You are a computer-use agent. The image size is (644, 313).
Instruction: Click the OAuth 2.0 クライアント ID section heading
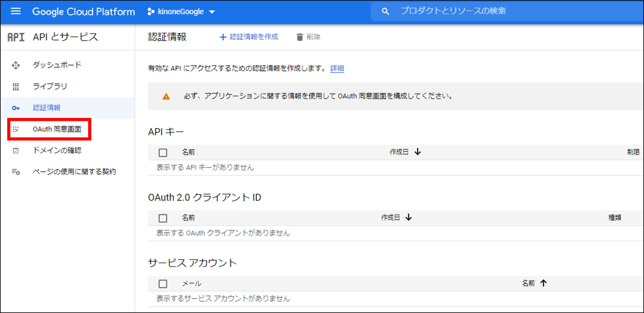pyautogui.click(x=205, y=197)
